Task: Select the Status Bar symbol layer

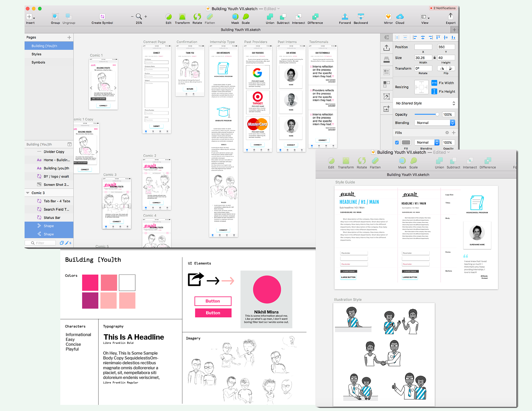Action: click(49, 218)
